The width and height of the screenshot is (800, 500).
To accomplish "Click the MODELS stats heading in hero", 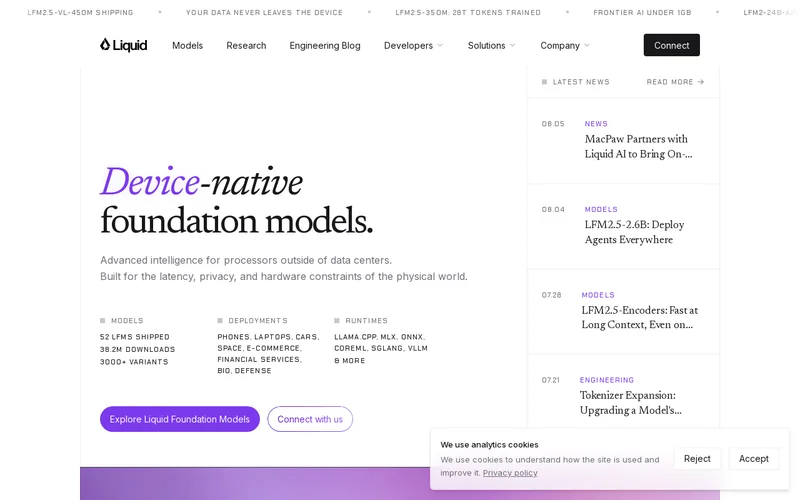I will point(127,320).
